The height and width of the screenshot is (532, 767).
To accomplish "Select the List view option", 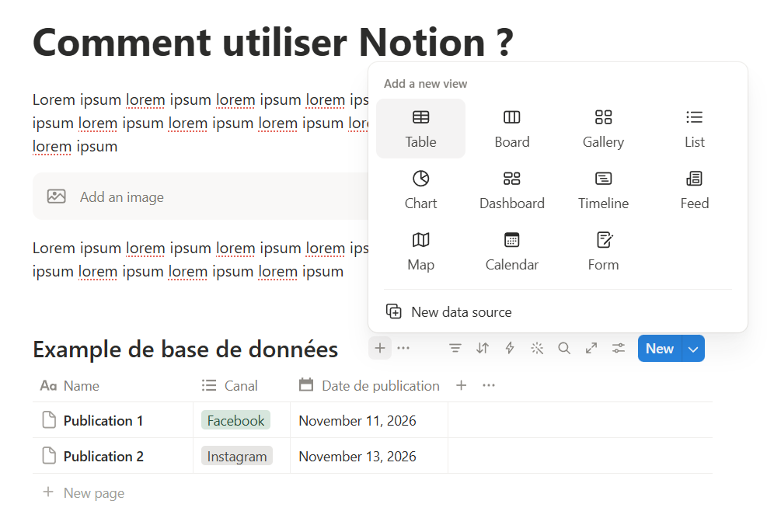I will 694,129.
